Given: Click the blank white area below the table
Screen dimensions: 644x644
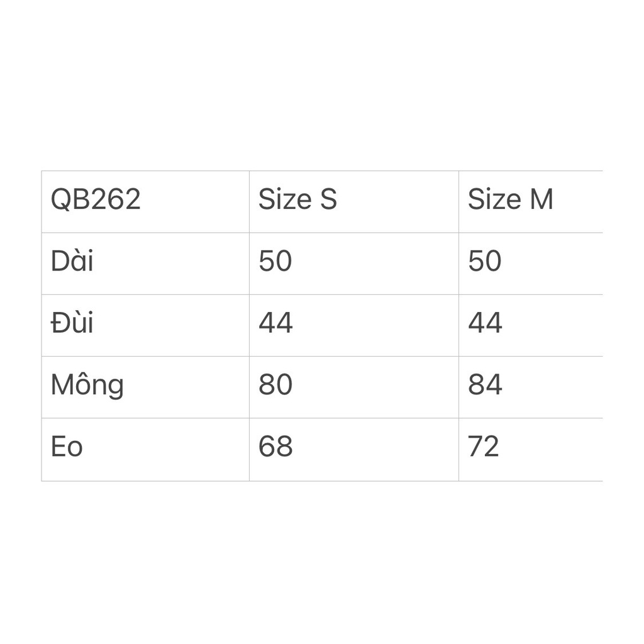Looking at the screenshot, I should click(x=322, y=560).
